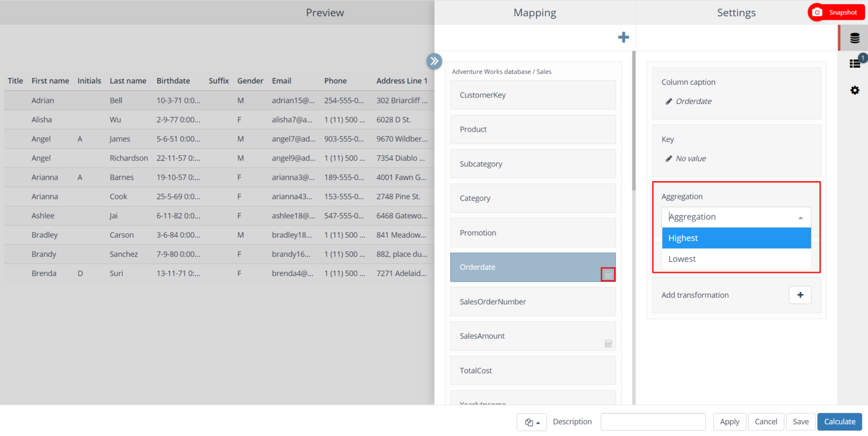Click the Snapshot camera button
This screenshot has width=868, height=436.
click(x=836, y=12)
